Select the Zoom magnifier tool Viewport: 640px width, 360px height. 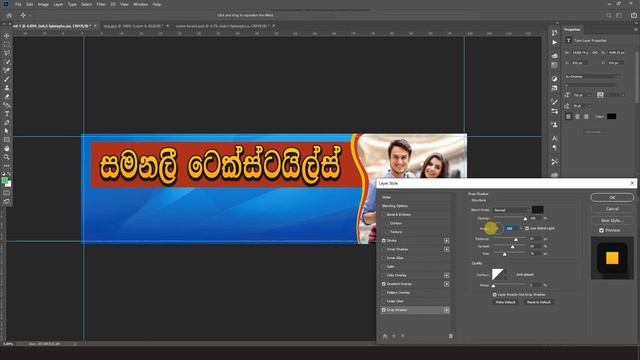[7, 157]
